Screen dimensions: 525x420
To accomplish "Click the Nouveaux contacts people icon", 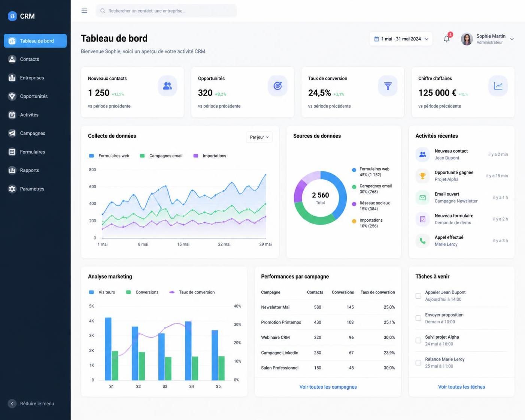I will click(167, 86).
